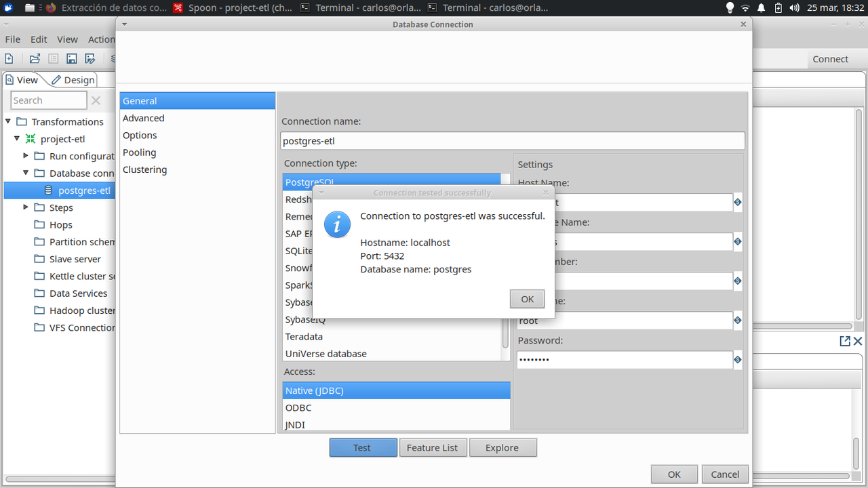
Task: Click the 25 mar, 18:32 clock in panel
Action: 835,8
